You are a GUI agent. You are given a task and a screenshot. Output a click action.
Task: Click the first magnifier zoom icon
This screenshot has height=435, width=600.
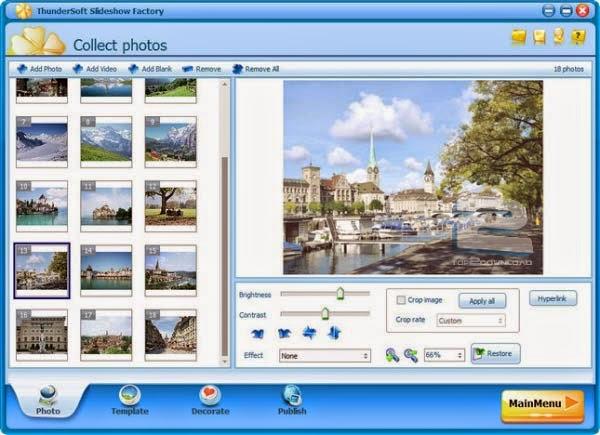tap(392, 355)
